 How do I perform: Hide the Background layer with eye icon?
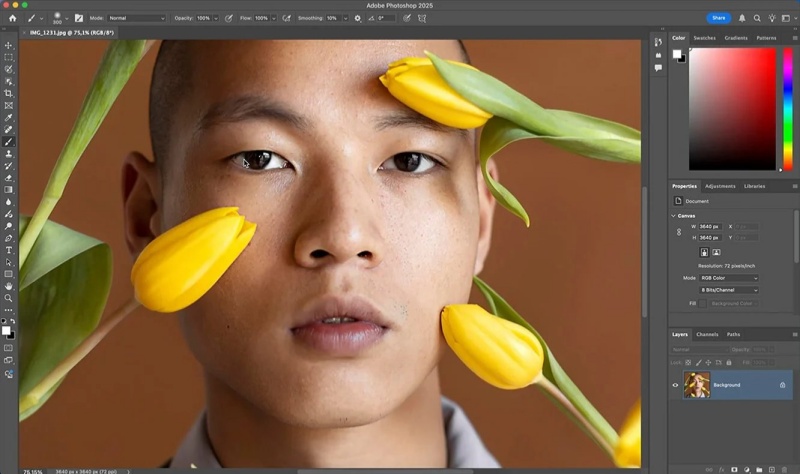(675, 385)
